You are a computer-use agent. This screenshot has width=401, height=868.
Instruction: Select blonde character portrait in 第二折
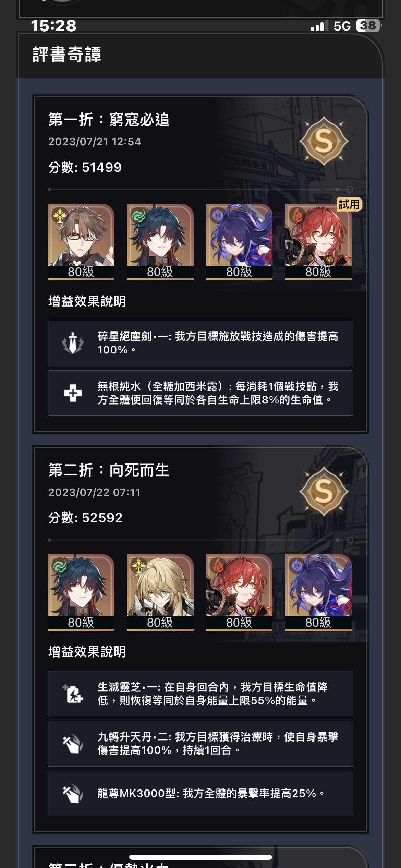point(160,592)
